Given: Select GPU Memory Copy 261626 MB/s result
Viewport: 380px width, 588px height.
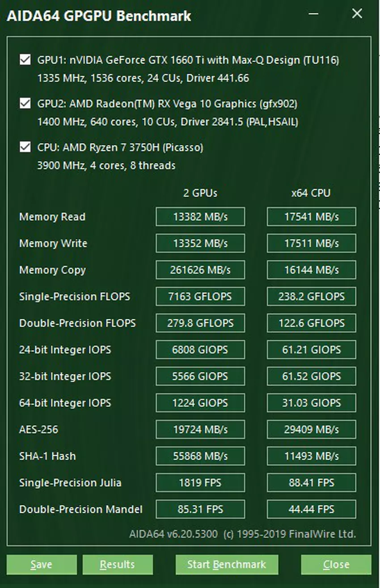Looking at the screenshot, I should pyautogui.click(x=200, y=270).
